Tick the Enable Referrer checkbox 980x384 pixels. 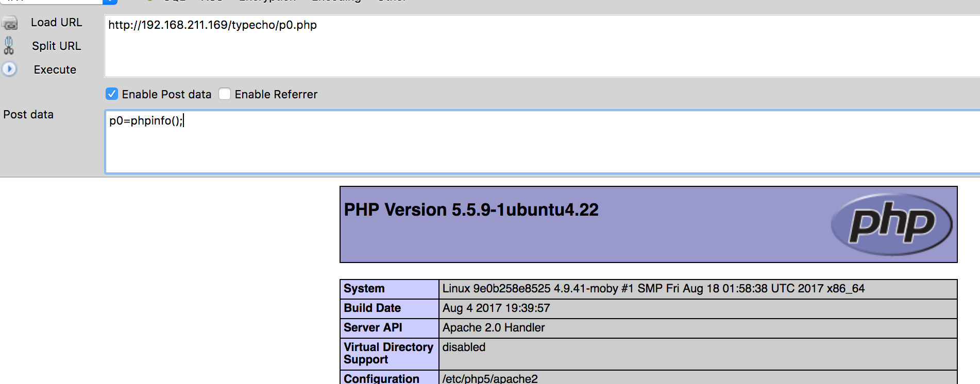click(x=225, y=94)
